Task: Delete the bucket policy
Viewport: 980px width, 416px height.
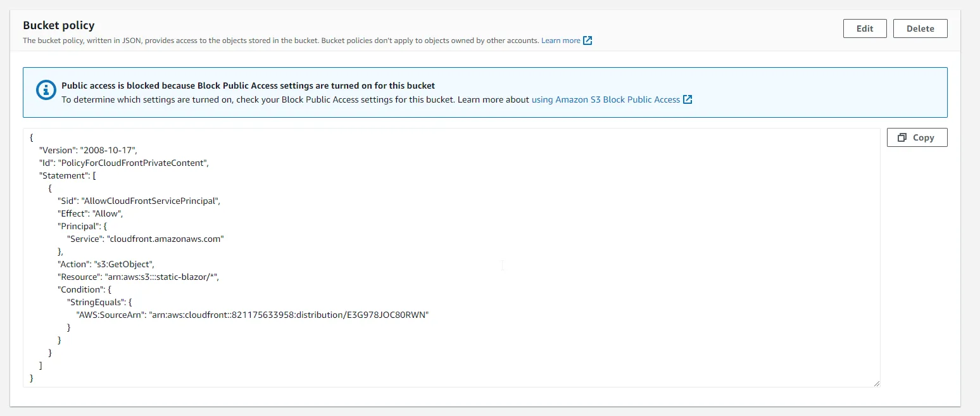Action: (x=920, y=28)
